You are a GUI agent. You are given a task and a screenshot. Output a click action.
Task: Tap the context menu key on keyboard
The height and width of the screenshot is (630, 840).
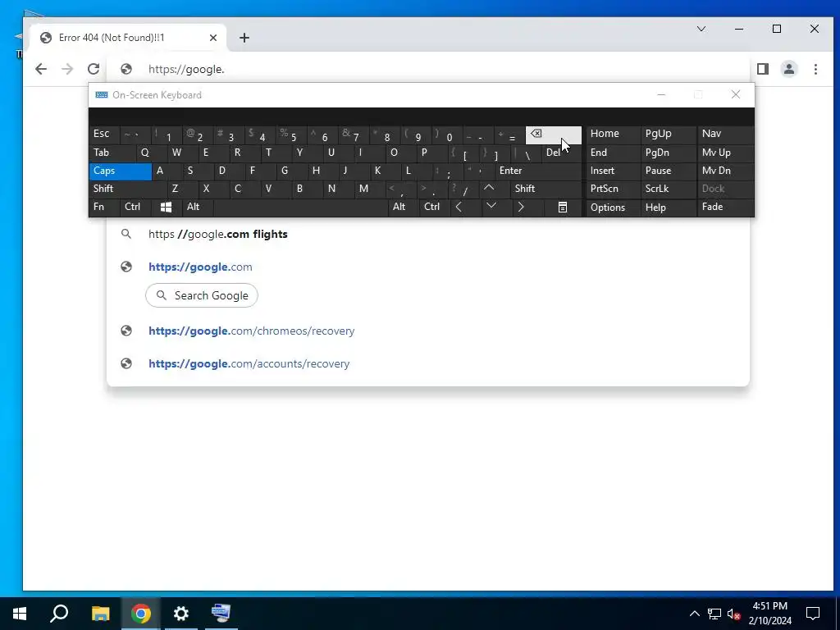(563, 208)
